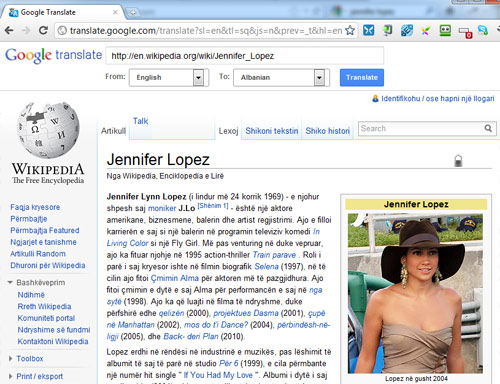Click the extension icon with red badge

(465, 32)
